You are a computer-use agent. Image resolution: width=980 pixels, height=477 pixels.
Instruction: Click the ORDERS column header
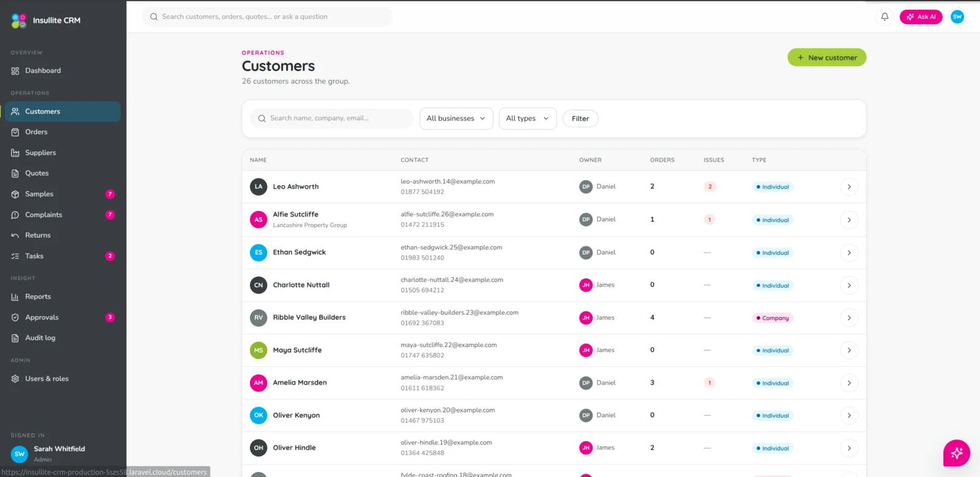pos(662,160)
